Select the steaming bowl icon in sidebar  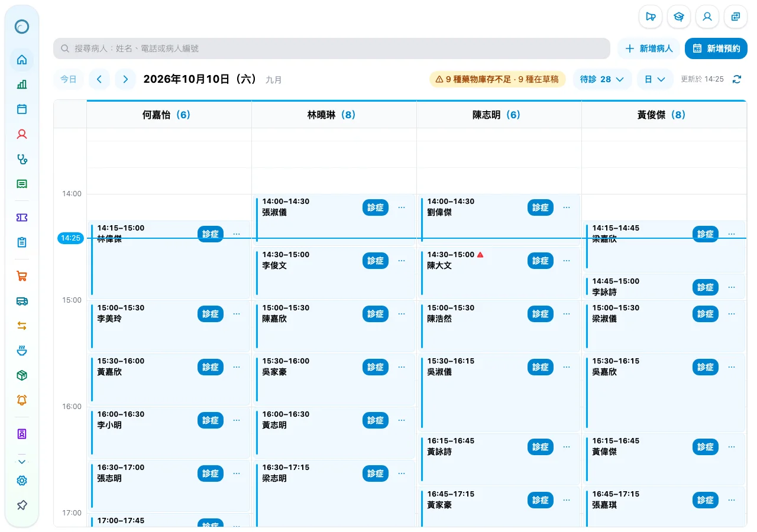(x=22, y=351)
